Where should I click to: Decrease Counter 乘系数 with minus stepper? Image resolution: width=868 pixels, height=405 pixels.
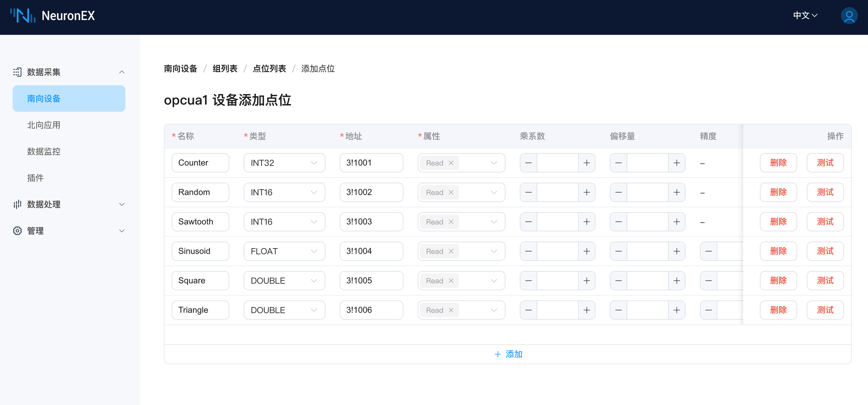click(528, 163)
